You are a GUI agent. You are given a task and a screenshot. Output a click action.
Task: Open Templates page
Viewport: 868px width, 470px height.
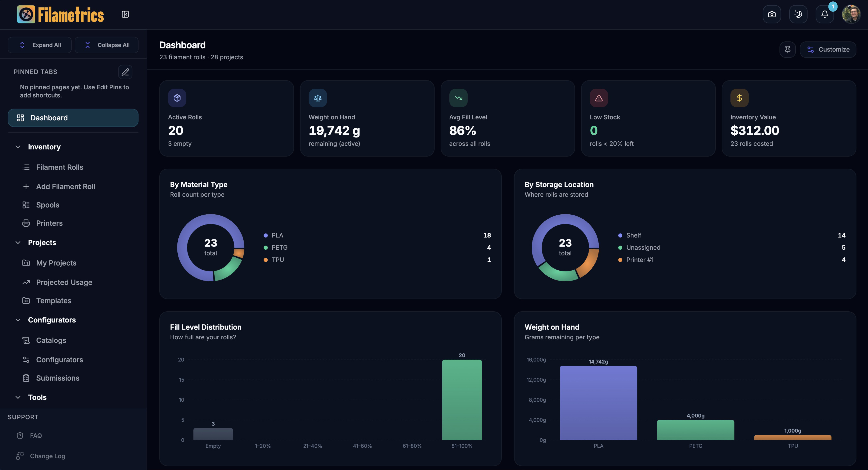[x=46, y=301]
